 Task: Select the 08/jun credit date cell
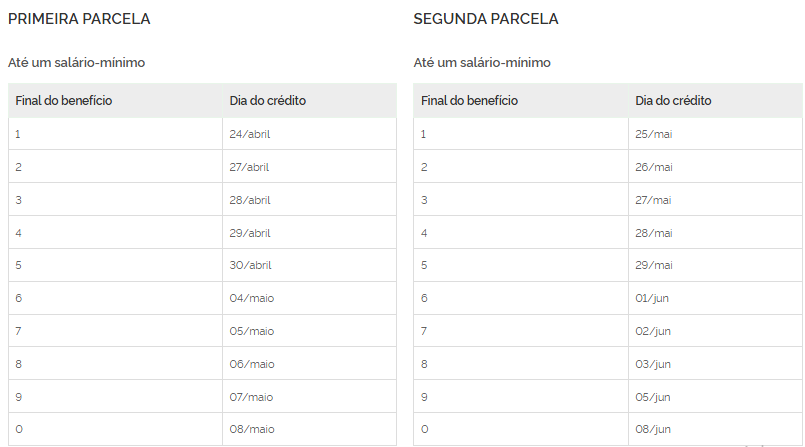pyautogui.click(x=654, y=429)
